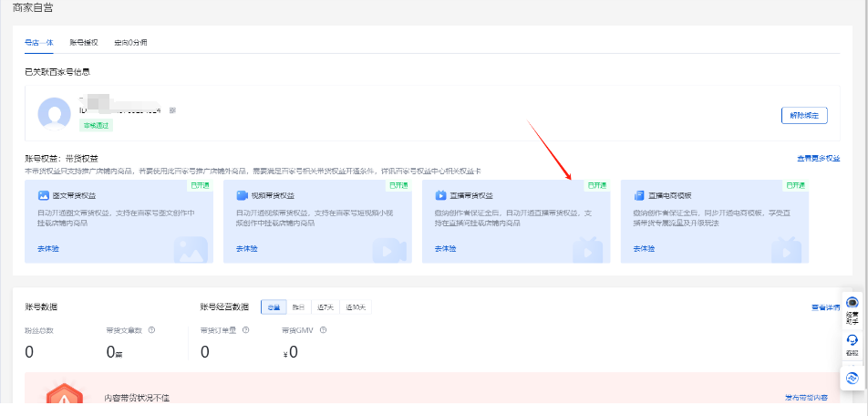Click 去体验 in the 直播电商模板 card
The image size is (868, 416).
[x=645, y=249]
